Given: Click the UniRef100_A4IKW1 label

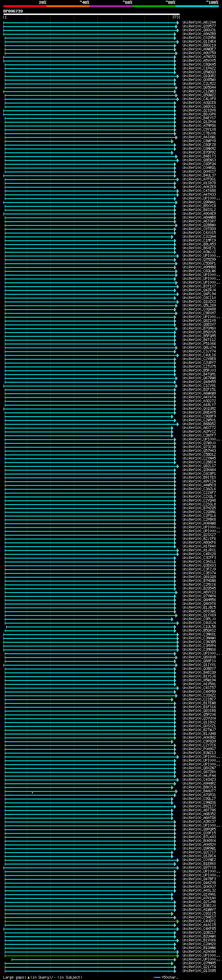Looking at the screenshot, I should pos(199,137).
